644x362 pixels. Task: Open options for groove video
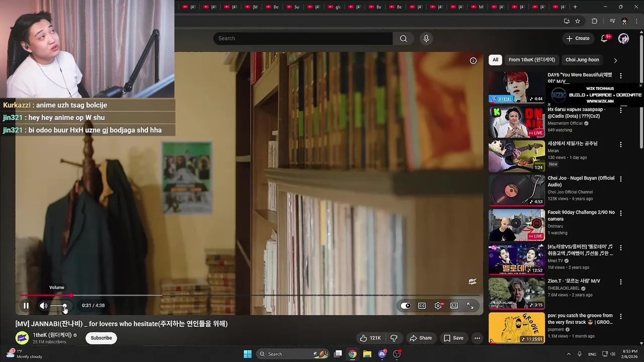(620, 317)
